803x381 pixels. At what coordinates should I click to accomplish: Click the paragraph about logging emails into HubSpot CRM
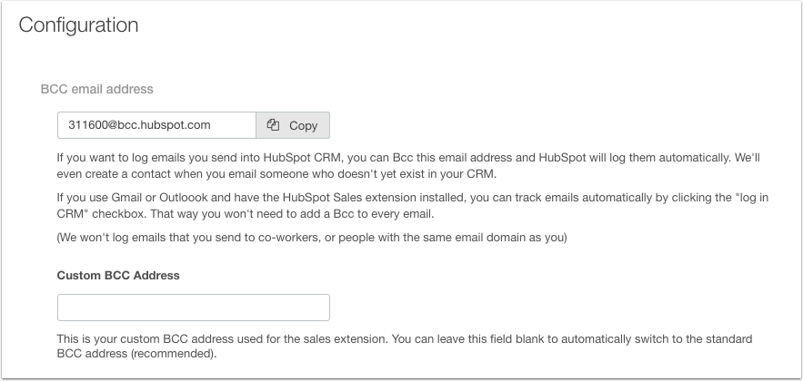pos(408,165)
